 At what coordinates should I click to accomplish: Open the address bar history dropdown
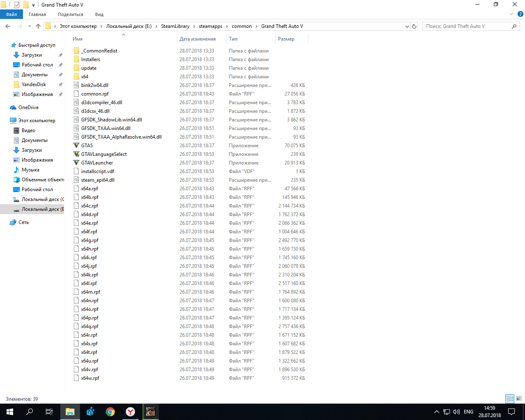[407, 26]
